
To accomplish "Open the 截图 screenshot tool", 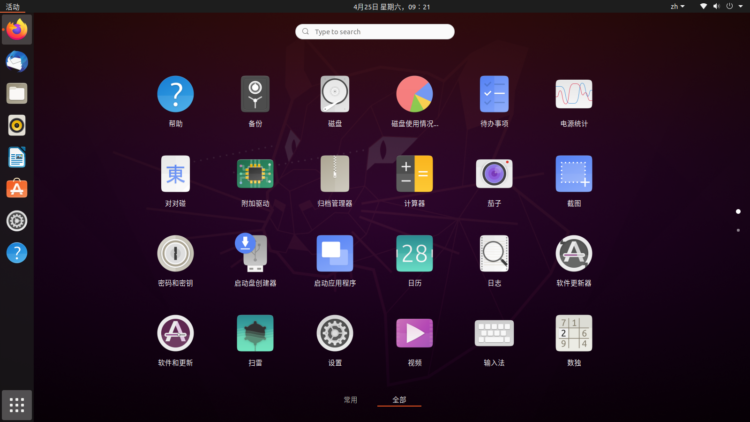I will tap(574, 174).
